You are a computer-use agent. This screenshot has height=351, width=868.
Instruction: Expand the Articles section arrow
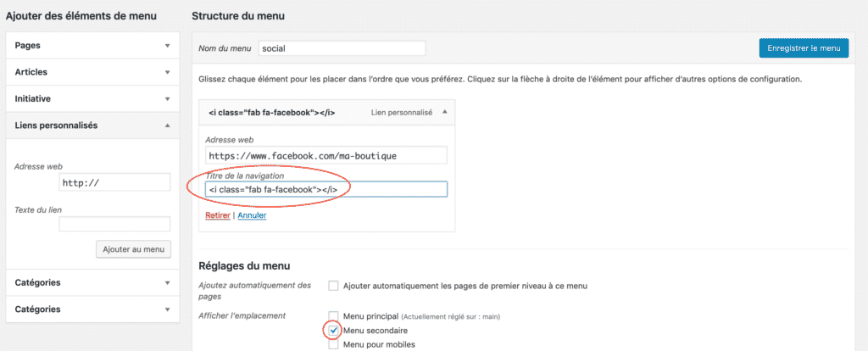click(168, 72)
